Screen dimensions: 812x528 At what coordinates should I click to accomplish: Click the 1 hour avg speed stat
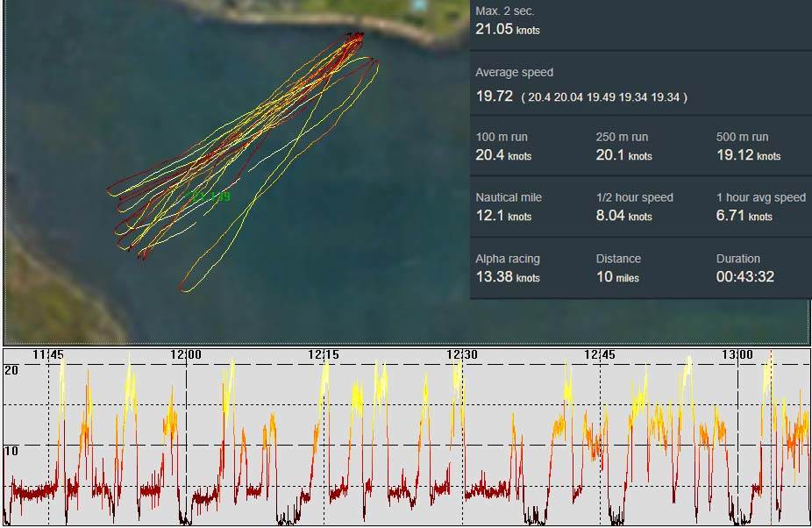click(x=744, y=216)
